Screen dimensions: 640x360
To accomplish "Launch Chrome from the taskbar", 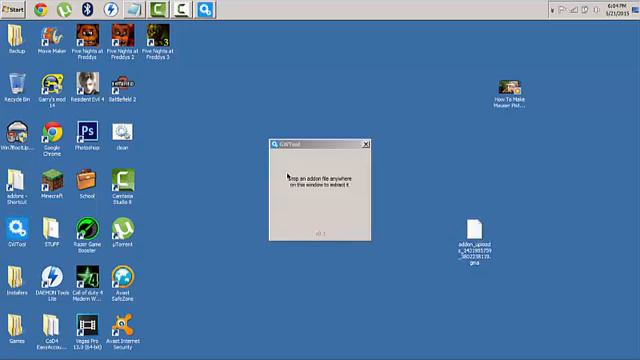I will coord(41,9).
